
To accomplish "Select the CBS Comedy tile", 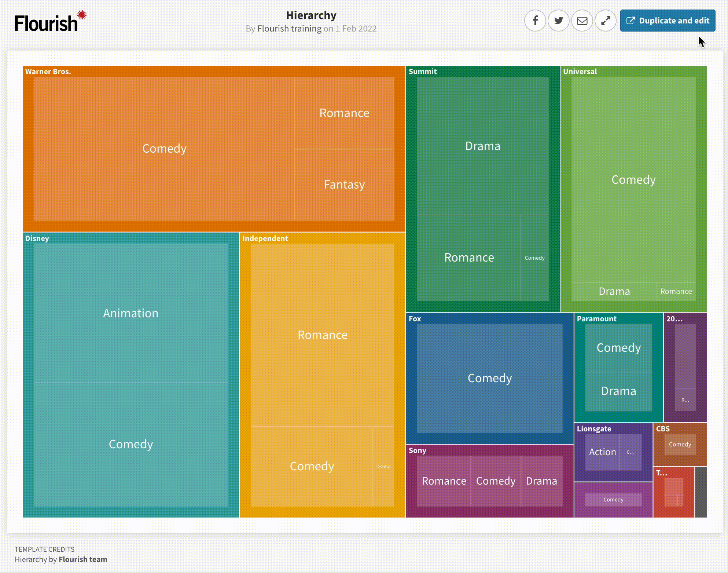I will 680,444.
